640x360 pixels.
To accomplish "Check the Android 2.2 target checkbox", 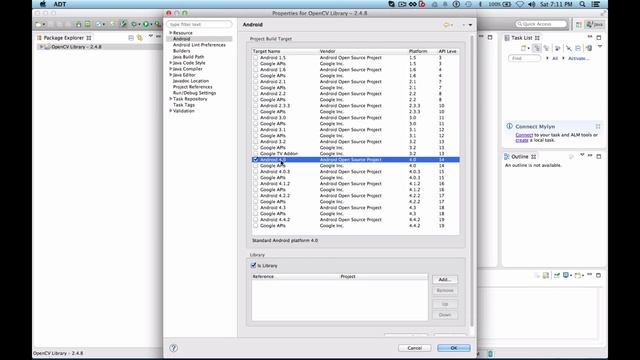I will coord(256,94).
